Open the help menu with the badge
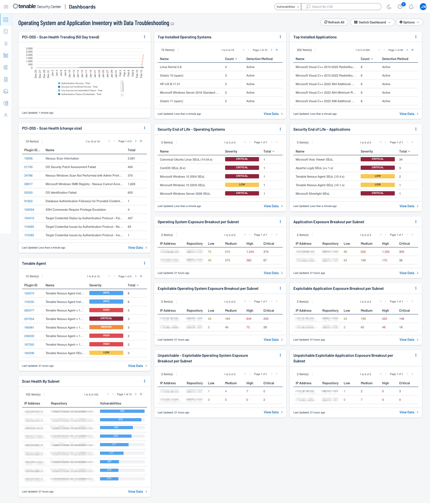This screenshot has height=504, width=430. (400, 7)
